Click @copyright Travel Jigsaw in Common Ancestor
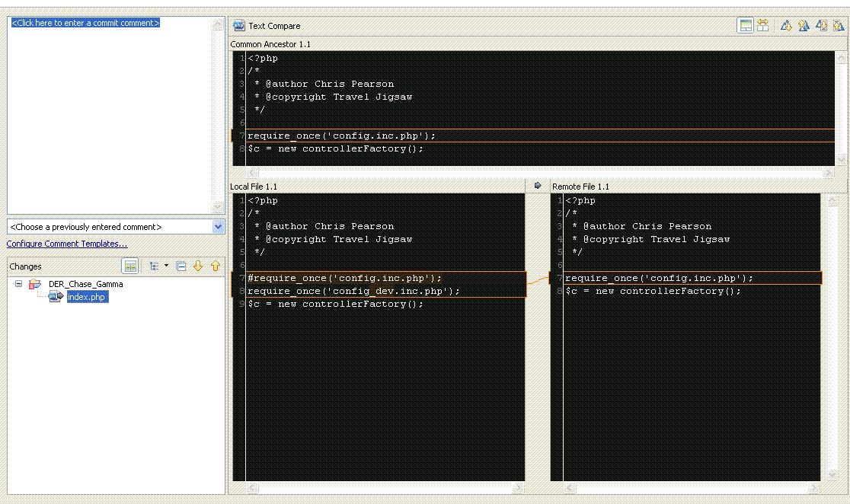 (339, 97)
